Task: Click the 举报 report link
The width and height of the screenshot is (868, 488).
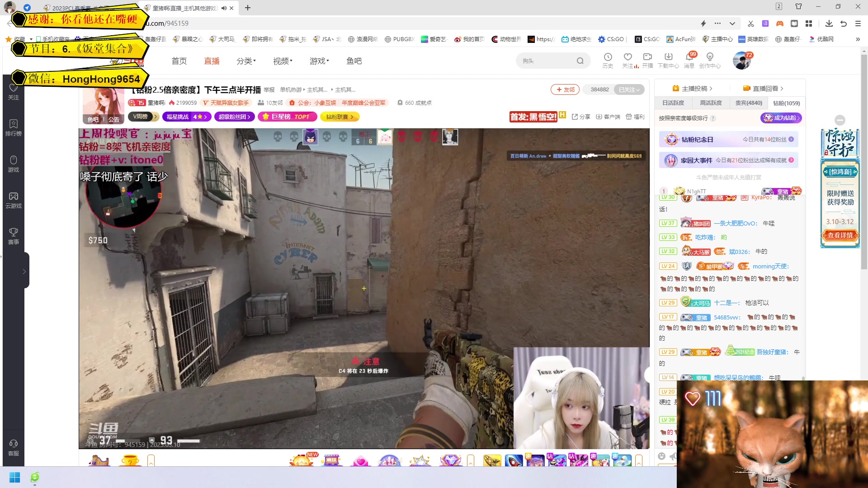Action: tap(269, 89)
